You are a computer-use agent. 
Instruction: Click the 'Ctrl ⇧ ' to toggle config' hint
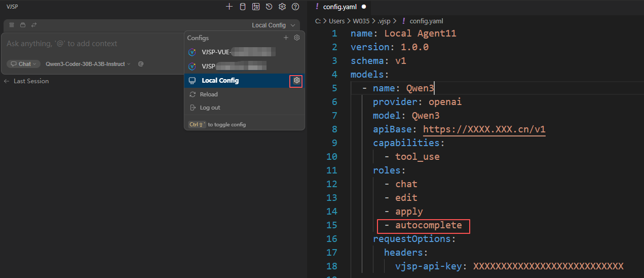click(x=217, y=124)
